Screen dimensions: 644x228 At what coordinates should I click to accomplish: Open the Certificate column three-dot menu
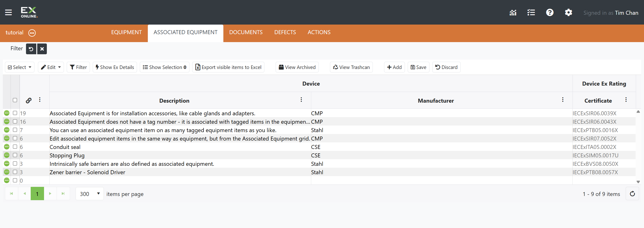[x=626, y=100]
